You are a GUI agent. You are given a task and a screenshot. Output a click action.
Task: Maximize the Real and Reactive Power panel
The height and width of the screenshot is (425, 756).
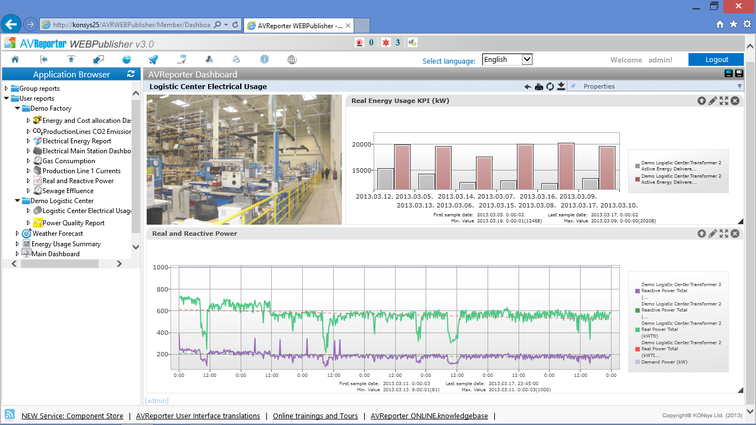click(724, 233)
